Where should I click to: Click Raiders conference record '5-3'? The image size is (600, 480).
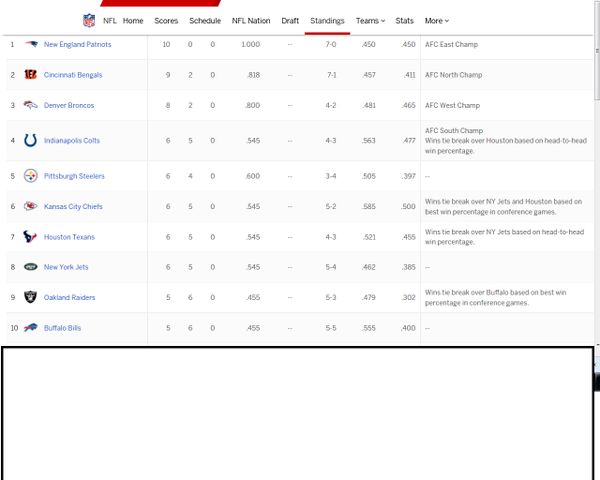tap(331, 297)
